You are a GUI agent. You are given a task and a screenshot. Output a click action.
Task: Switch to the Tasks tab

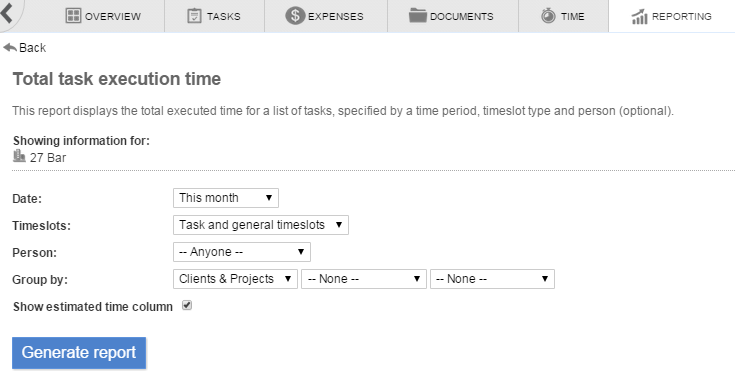(x=214, y=16)
